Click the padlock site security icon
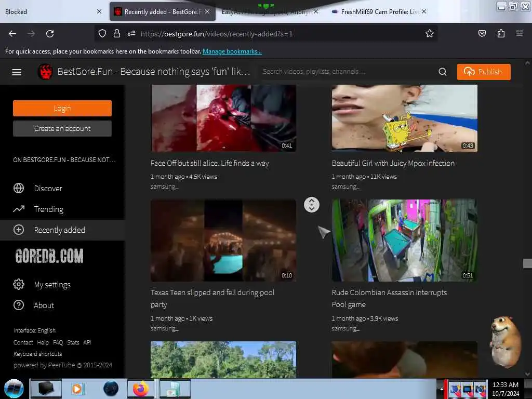The image size is (532, 399). coord(117,34)
